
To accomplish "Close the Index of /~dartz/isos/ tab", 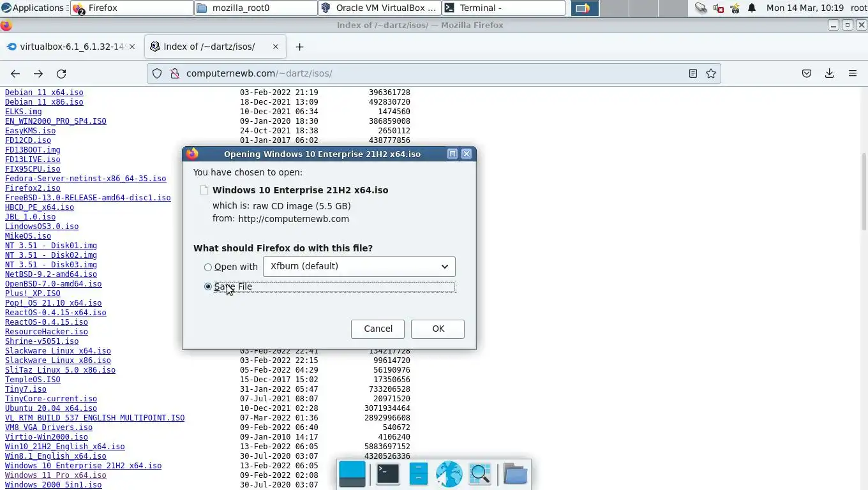I will [x=276, y=47].
